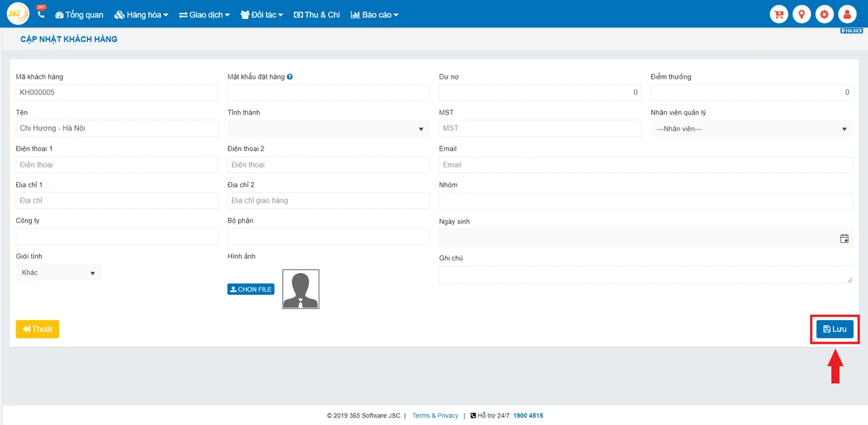Focus the Ghi chú notes textarea
The image size is (868, 425).
click(x=646, y=275)
